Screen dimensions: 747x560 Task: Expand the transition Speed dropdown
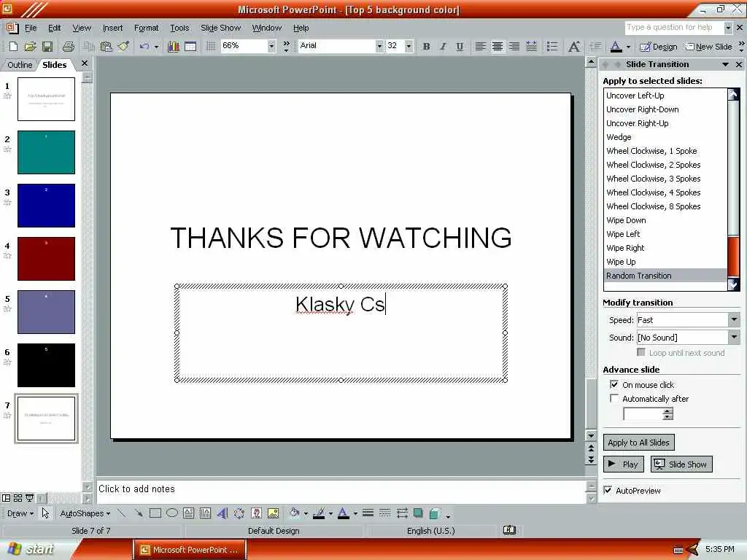[734, 319]
